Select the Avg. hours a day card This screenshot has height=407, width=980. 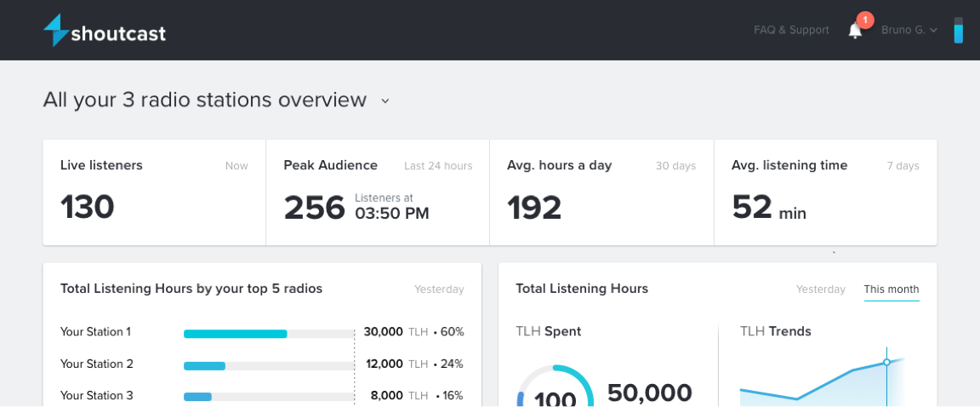601,193
